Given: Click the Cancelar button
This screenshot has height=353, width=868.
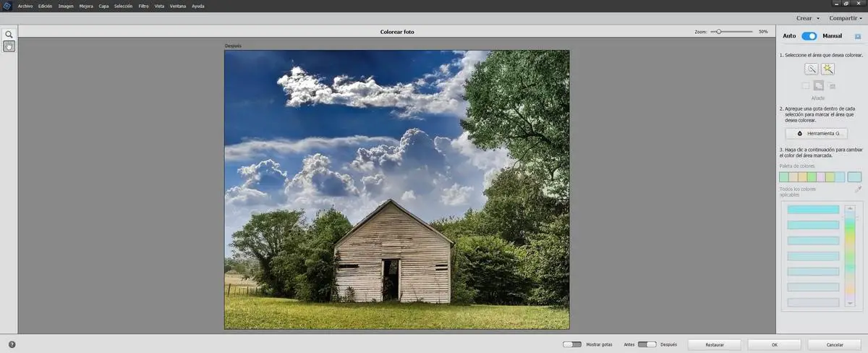Looking at the screenshot, I should (835, 344).
